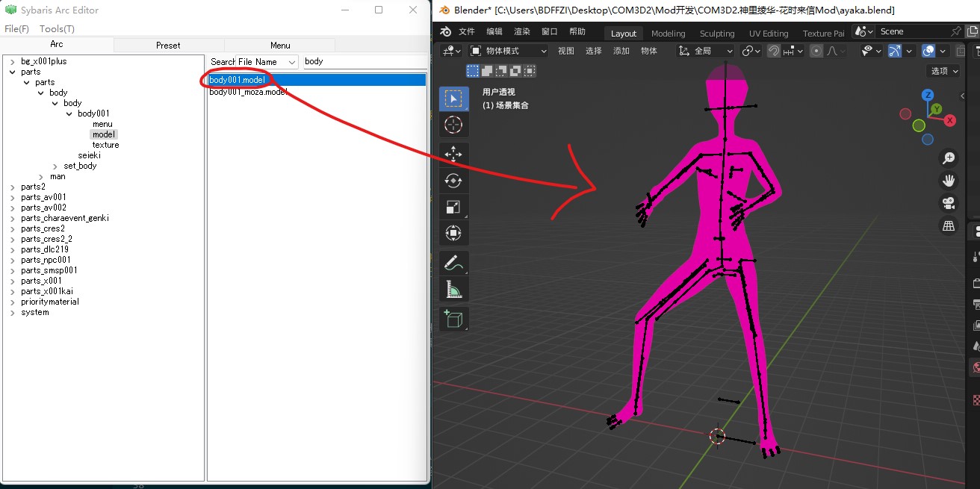The height and width of the screenshot is (489, 980).
Task: Open the object visibility (eye) dropdown
Action: point(870,51)
